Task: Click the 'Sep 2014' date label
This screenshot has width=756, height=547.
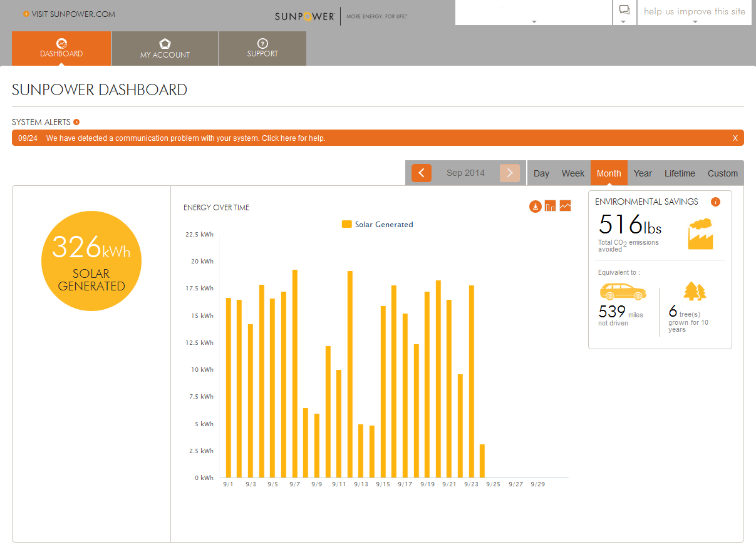Action: click(465, 173)
